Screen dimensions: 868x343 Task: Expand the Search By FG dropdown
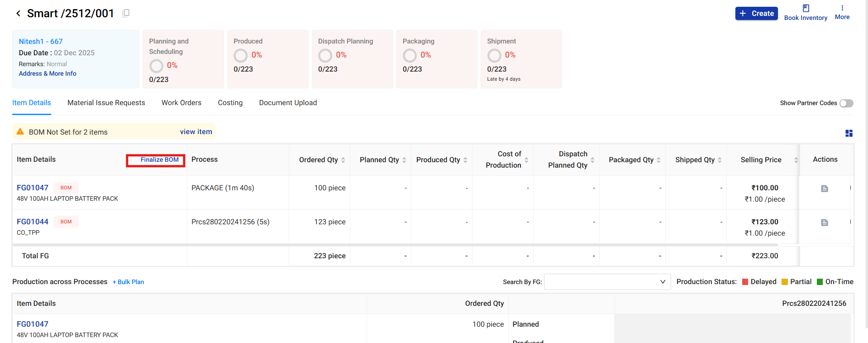[x=607, y=282]
